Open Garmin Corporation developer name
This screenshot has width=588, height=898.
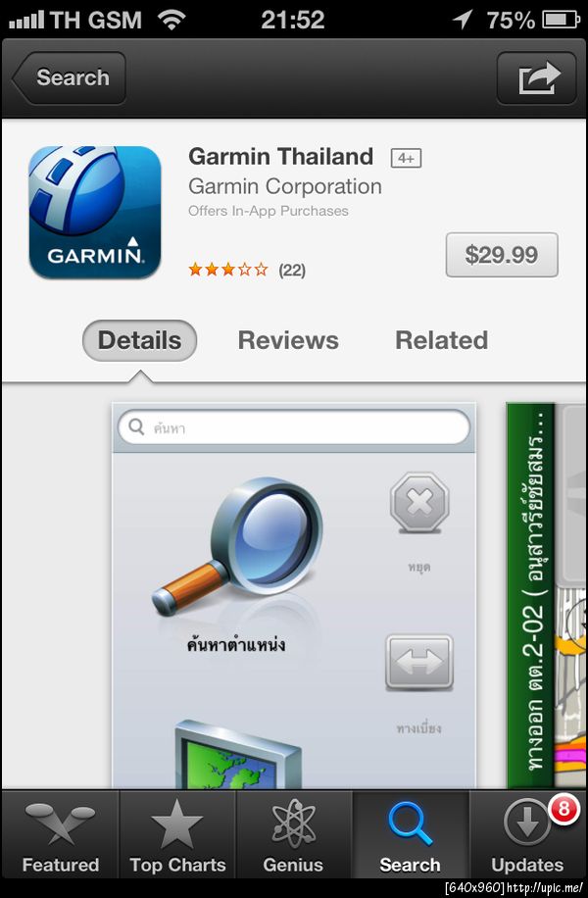click(285, 186)
